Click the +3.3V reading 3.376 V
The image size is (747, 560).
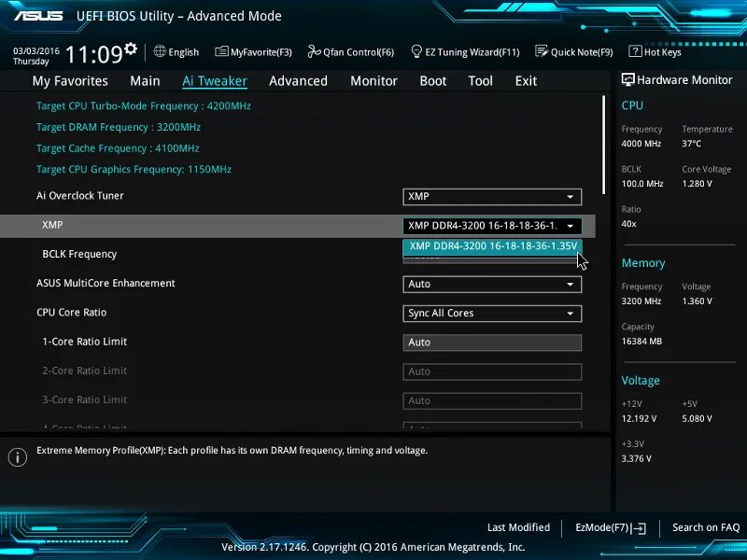click(x=637, y=458)
